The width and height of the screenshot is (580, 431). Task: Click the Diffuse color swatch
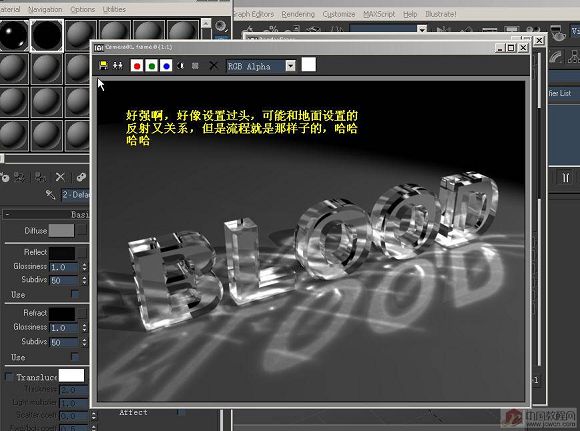61,230
